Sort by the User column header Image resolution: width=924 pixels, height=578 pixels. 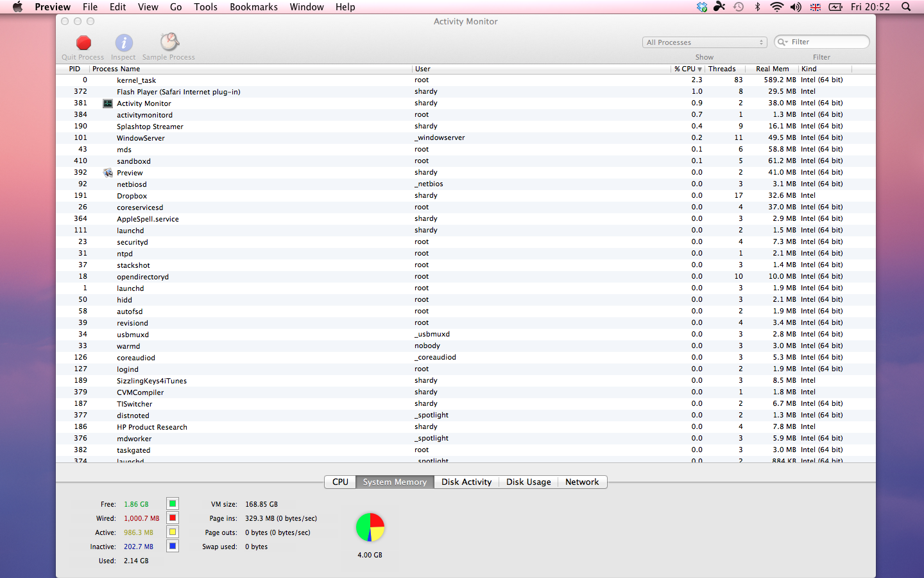click(542, 69)
